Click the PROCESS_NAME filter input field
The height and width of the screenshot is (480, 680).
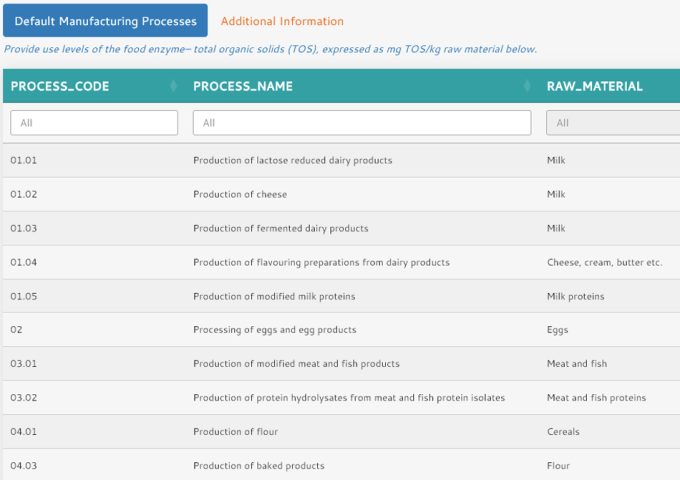(x=361, y=123)
